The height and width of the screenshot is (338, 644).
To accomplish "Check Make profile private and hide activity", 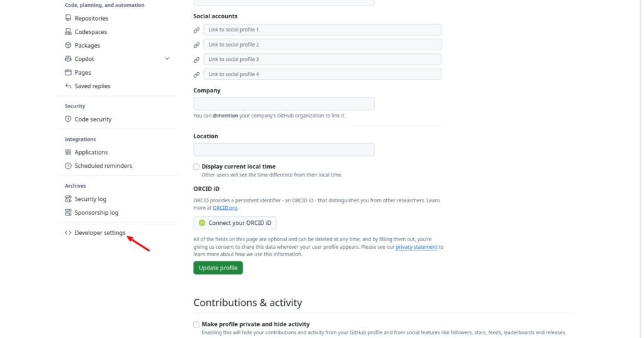I will 196,324.
